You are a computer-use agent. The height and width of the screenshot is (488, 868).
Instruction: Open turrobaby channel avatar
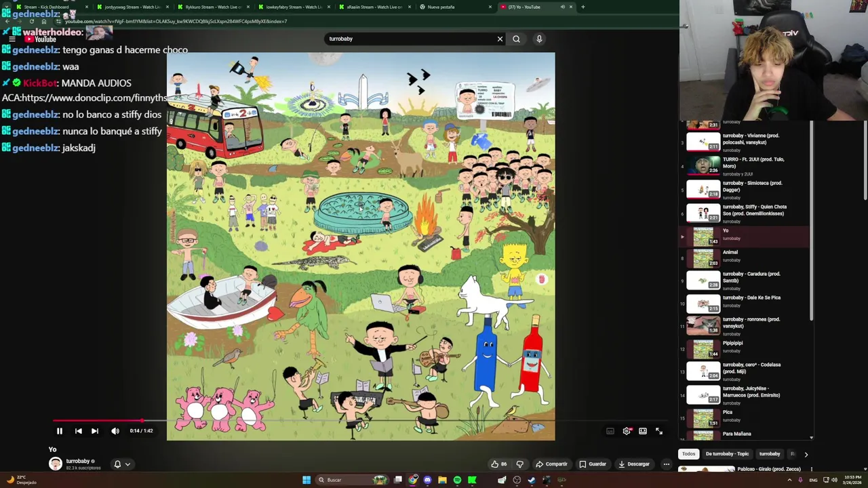pos(56,464)
